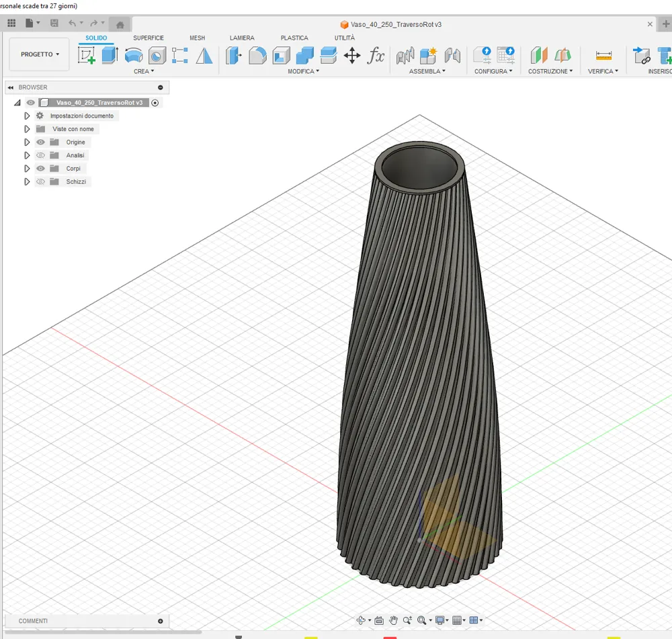
Task: Select the Revolve tool
Action: (x=134, y=56)
